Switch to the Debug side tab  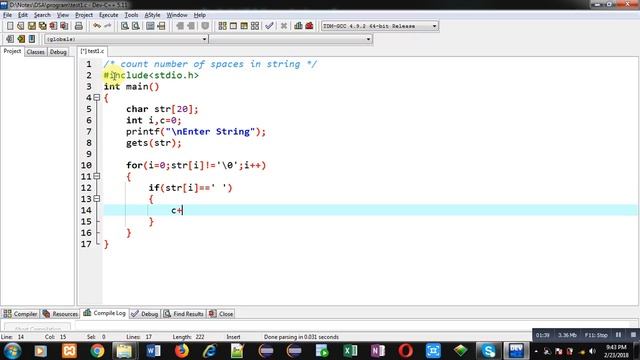[x=58, y=52]
